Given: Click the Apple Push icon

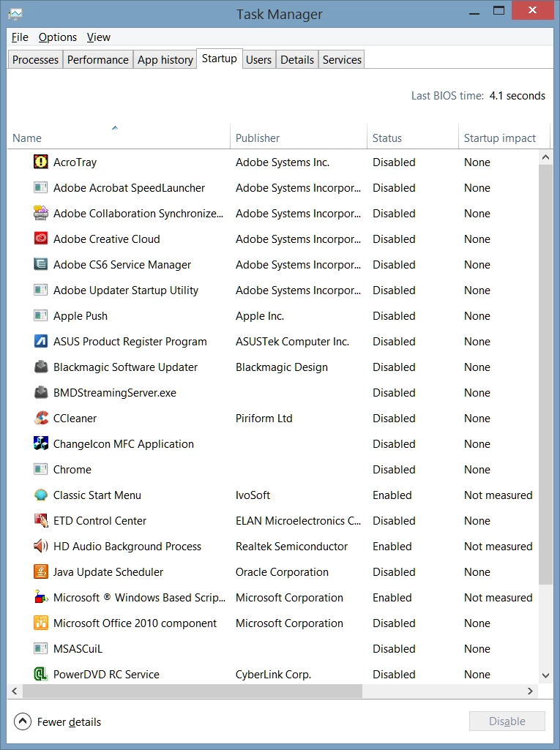Looking at the screenshot, I should click(x=41, y=315).
